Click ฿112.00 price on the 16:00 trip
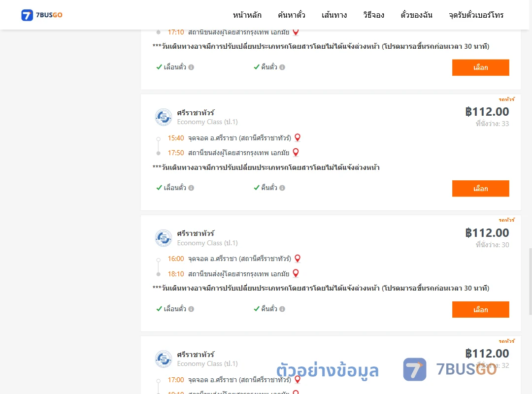Viewport: 532px width, 394px height. click(x=487, y=233)
